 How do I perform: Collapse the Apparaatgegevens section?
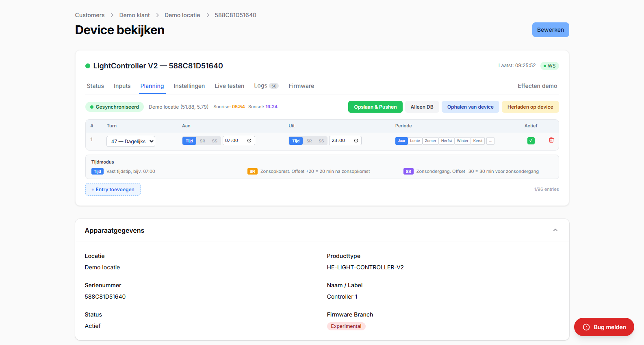click(555, 230)
